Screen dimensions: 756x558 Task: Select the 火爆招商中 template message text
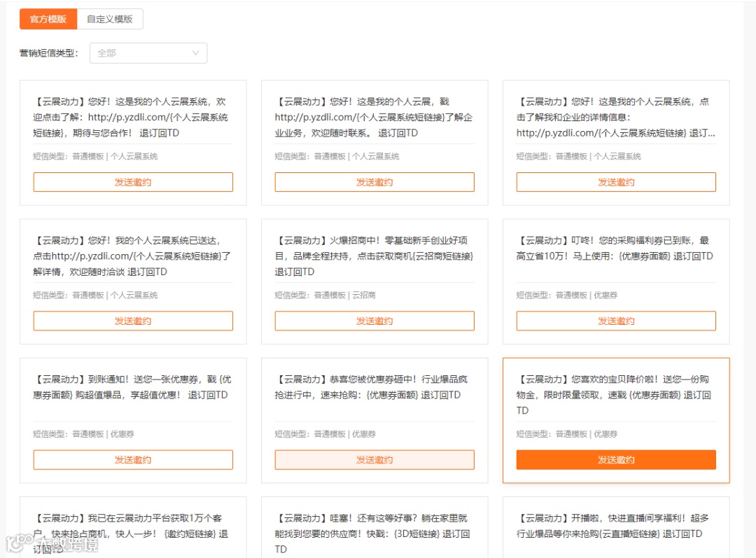coord(374,256)
